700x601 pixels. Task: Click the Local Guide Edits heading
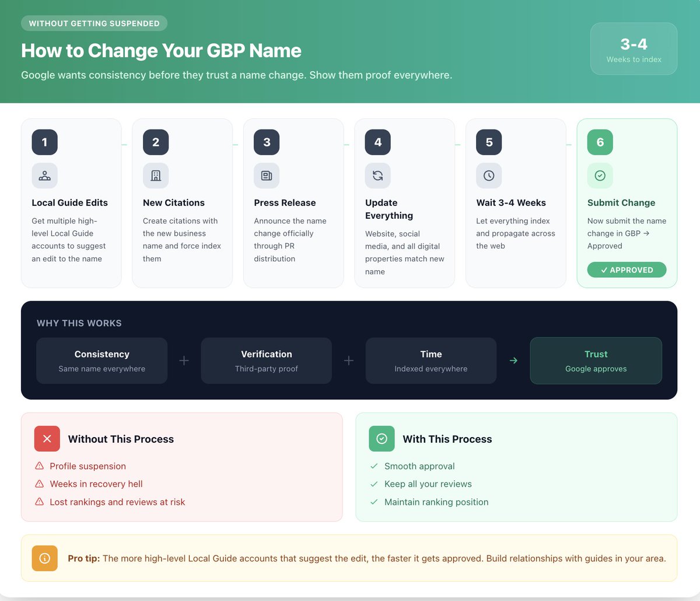tap(69, 202)
